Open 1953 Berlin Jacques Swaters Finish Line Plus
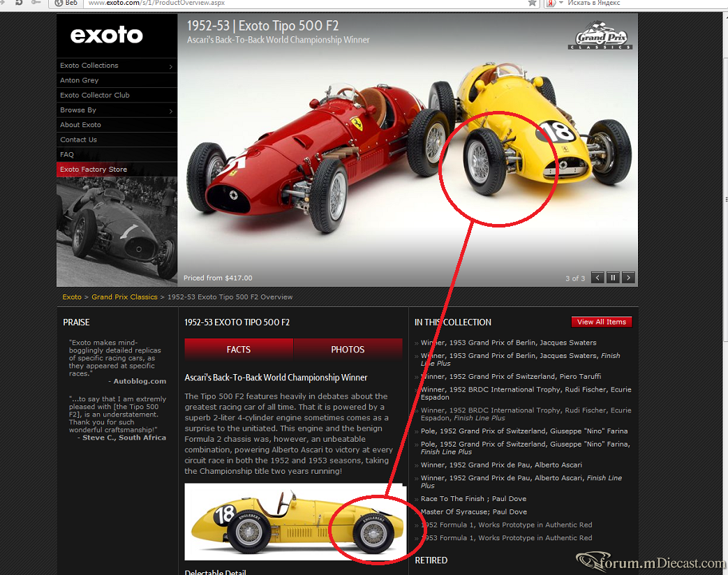728x575 pixels. [x=521, y=359]
